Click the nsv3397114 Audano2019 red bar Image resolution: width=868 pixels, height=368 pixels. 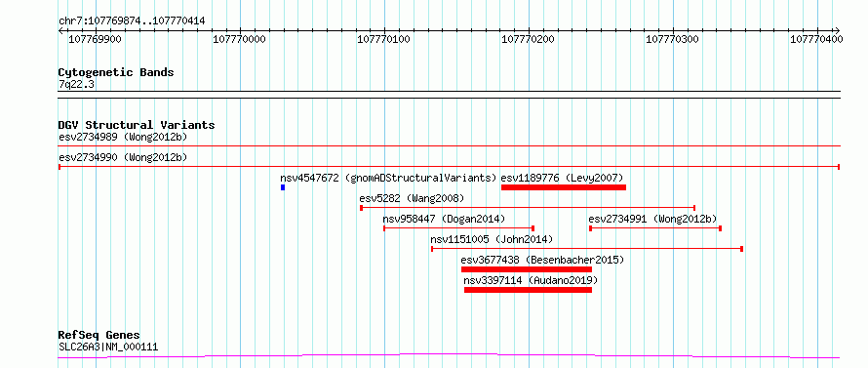[528, 290]
